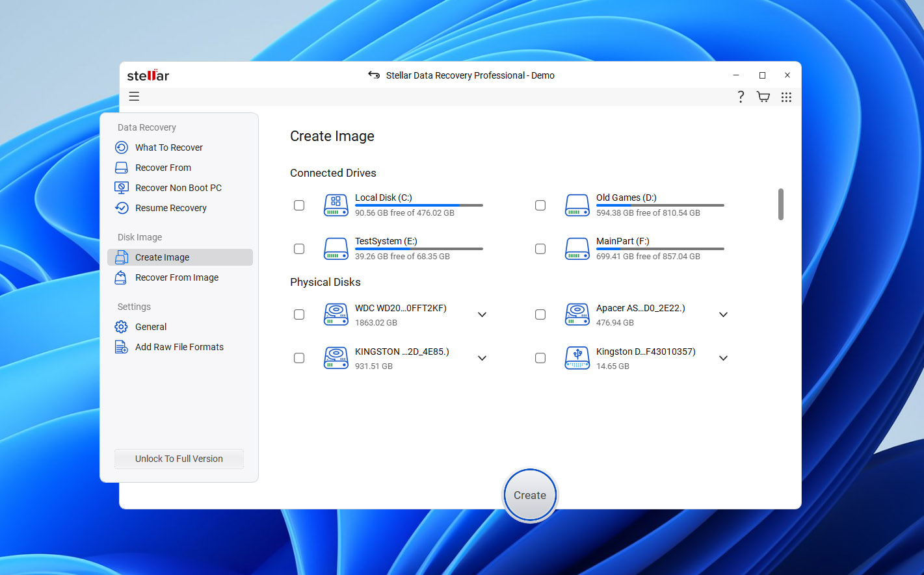Click the Resume Recovery icon
The width and height of the screenshot is (924, 575).
[x=122, y=208]
